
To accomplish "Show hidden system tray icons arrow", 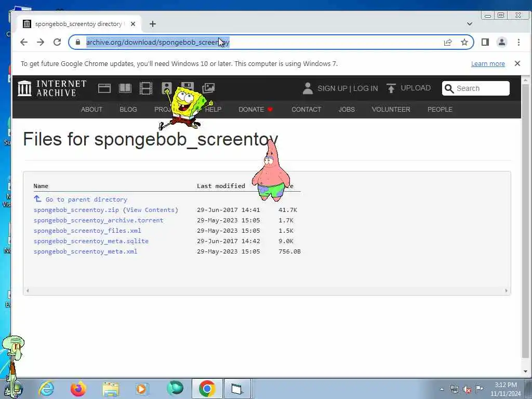I will click(x=442, y=389).
